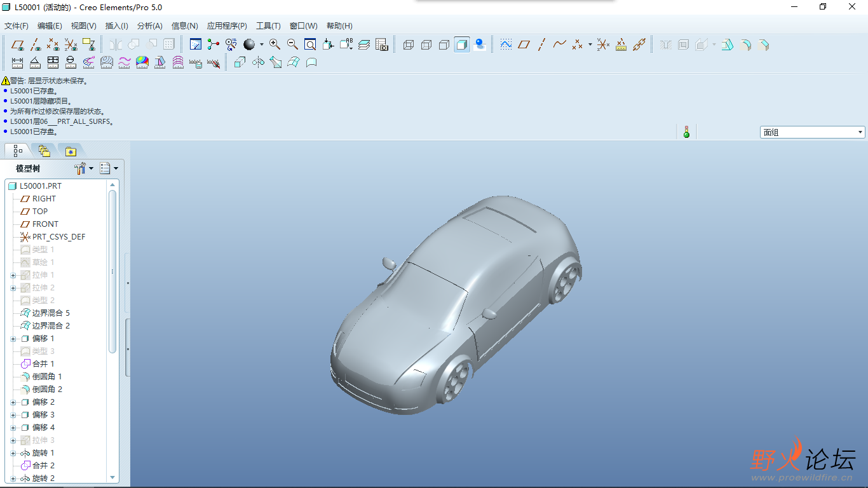Toggle the spin center icon
This screenshot has height=488, width=868.
pyautogui.click(x=214, y=44)
